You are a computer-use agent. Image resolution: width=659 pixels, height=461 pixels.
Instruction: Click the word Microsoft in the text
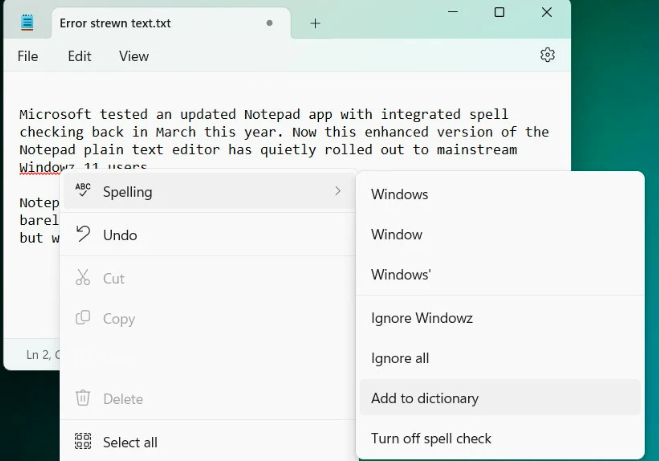(55, 114)
